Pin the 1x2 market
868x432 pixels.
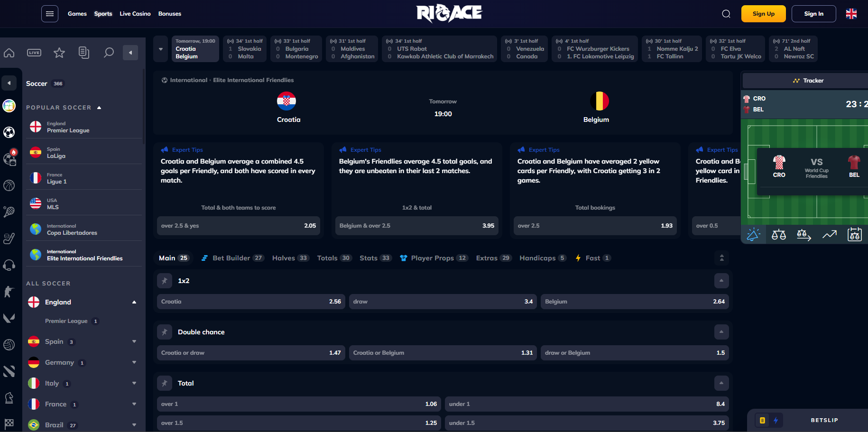tap(165, 281)
